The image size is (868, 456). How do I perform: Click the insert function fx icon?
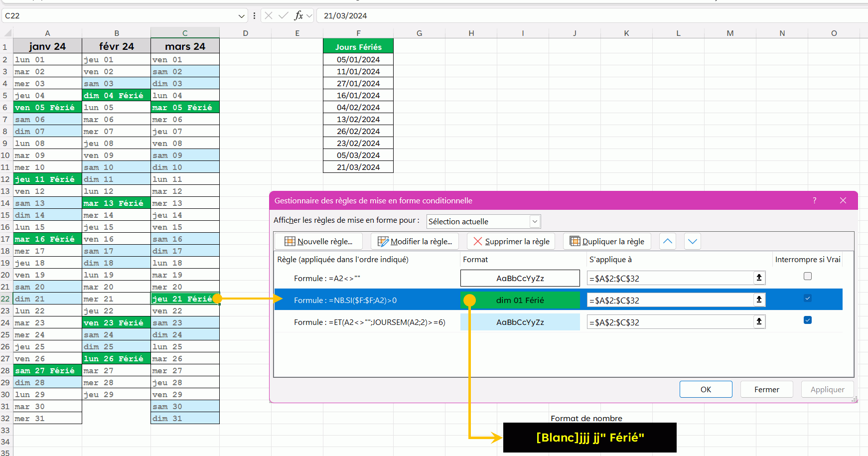[x=298, y=15]
